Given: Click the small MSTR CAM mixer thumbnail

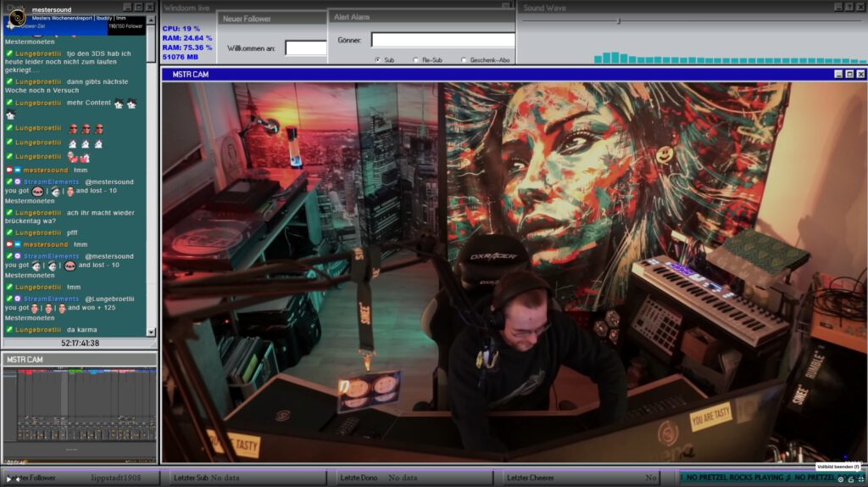Looking at the screenshot, I should pos(80,414).
